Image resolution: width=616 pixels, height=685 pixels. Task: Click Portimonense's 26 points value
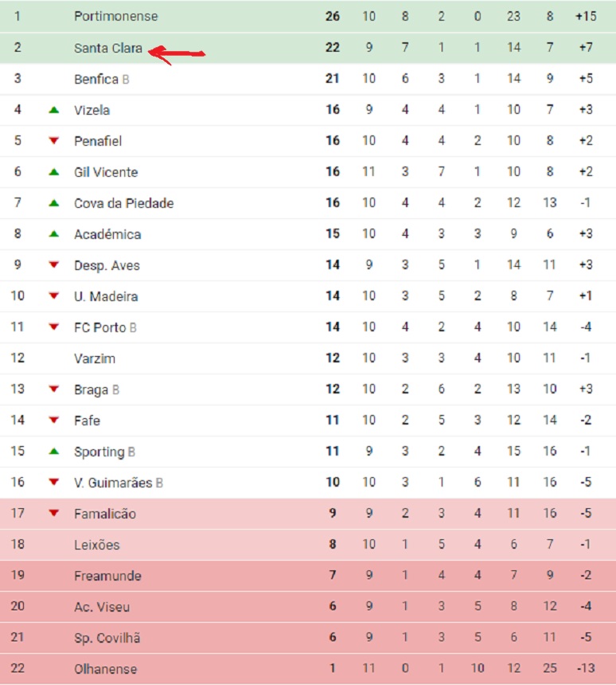coord(332,16)
